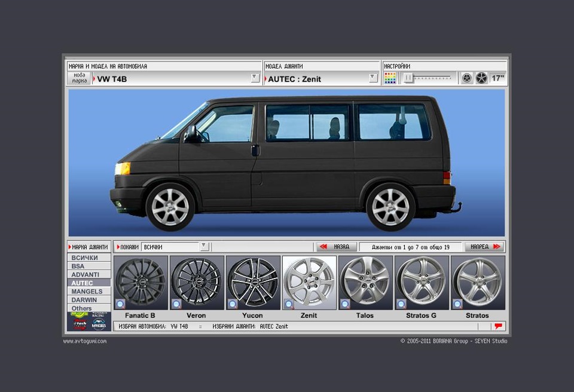The image size is (574, 392).
Task: Choose the Yucon wheel thumbnail
Action: [254, 283]
